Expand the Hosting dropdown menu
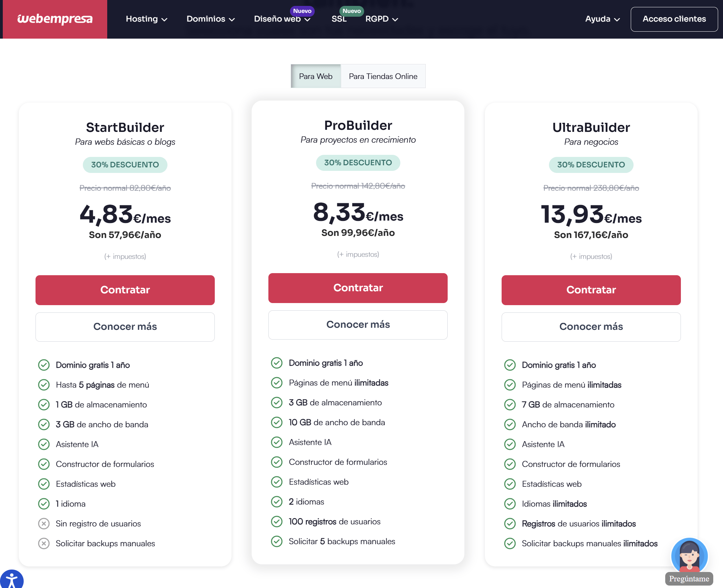The width and height of the screenshot is (723, 588). point(146,19)
